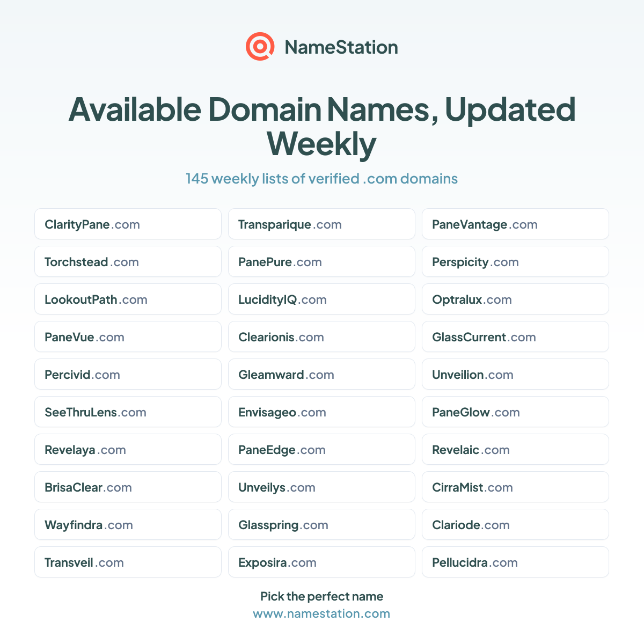The width and height of the screenshot is (644, 644).
Task: Choose the Unveilion.com domain card
Action: 515,374
